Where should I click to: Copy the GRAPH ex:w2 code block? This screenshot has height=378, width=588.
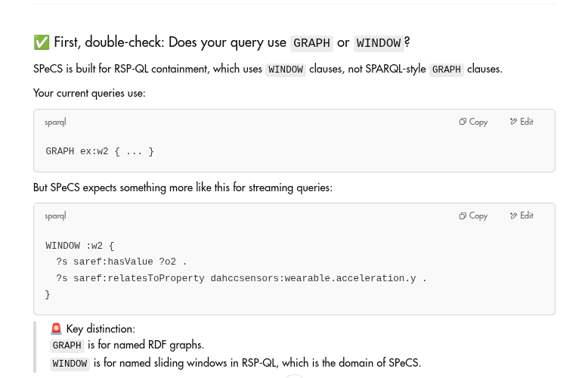(x=473, y=122)
